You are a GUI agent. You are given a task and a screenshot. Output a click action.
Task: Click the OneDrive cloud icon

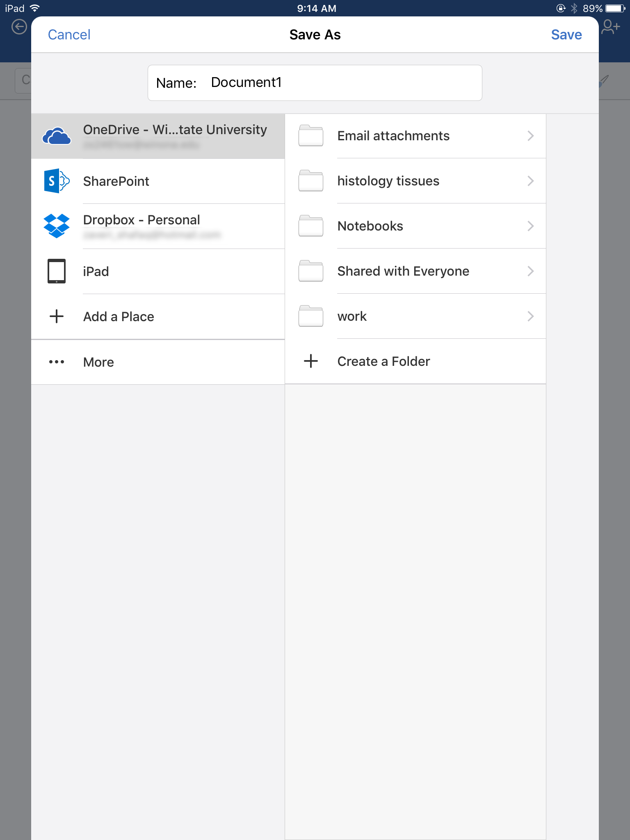click(57, 136)
